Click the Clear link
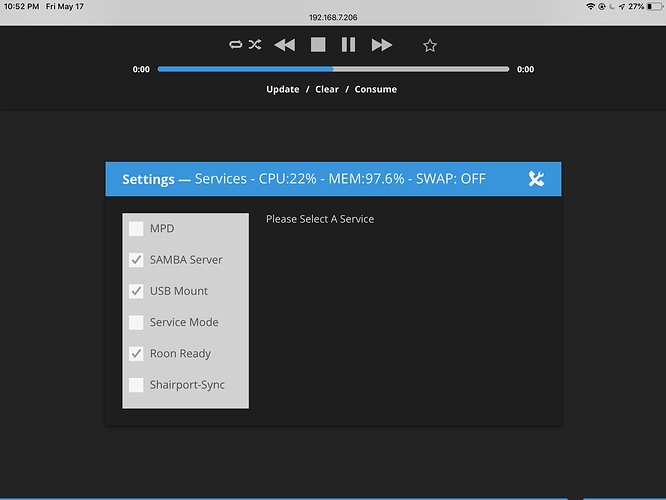Viewport: 666px width, 500px height. click(x=327, y=89)
